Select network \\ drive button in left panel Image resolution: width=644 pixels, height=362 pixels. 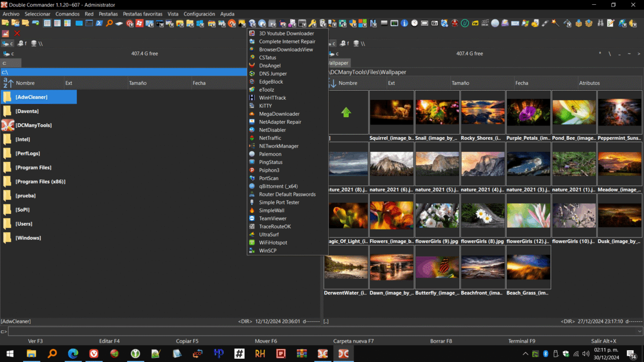(36, 43)
